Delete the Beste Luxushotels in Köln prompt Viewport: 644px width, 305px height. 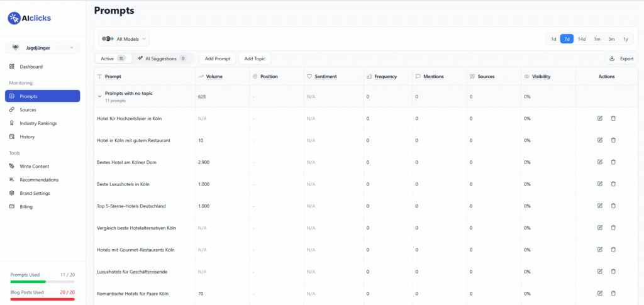click(x=613, y=184)
